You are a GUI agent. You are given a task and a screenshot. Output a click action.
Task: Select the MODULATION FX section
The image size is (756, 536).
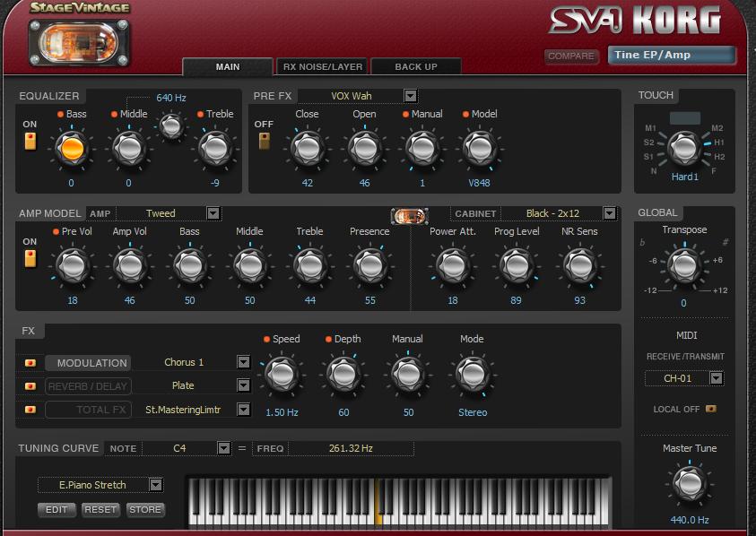click(88, 363)
